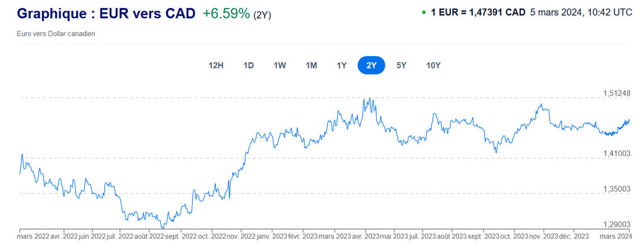Click the 1,51248 axis value
Viewport: 644px width, 250px height.
(616, 93)
